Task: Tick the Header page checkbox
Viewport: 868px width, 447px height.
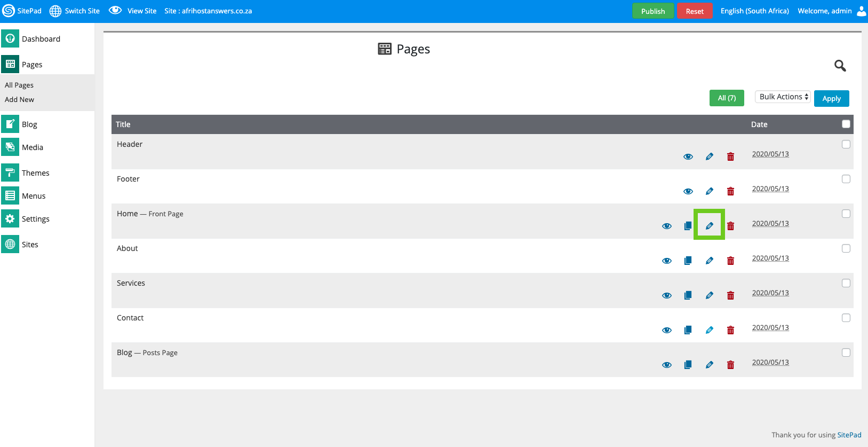Action: click(846, 144)
